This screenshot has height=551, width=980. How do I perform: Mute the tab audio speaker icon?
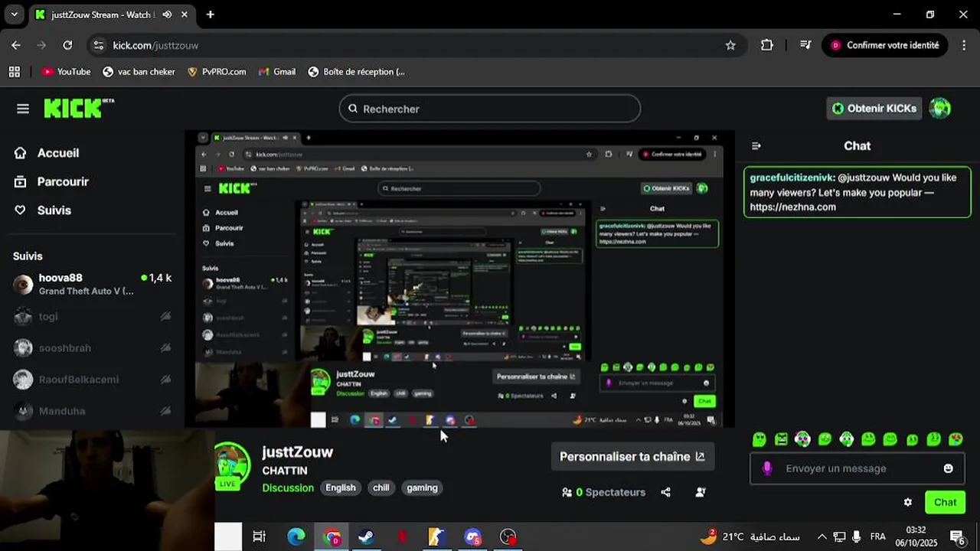pos(167,15)
